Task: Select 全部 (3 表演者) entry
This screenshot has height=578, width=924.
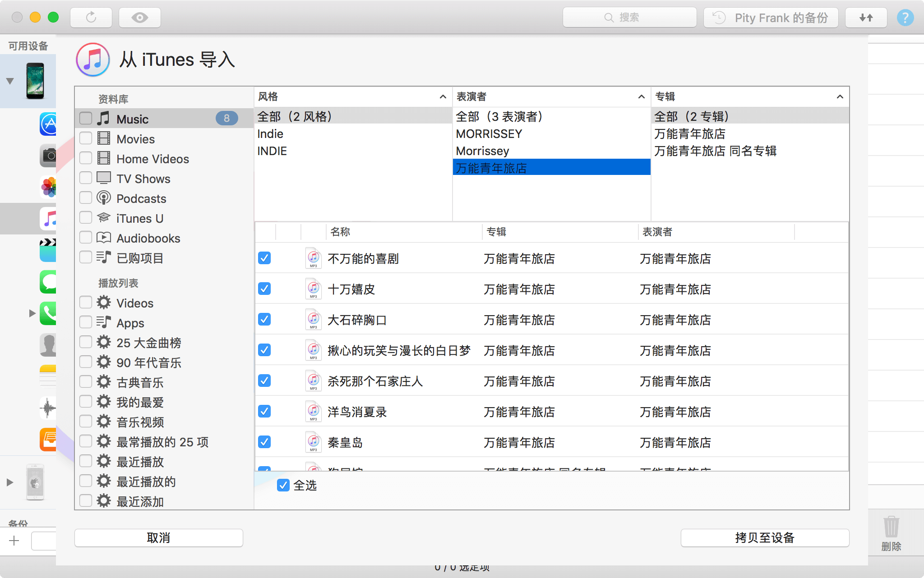Action: click(551, 117)
